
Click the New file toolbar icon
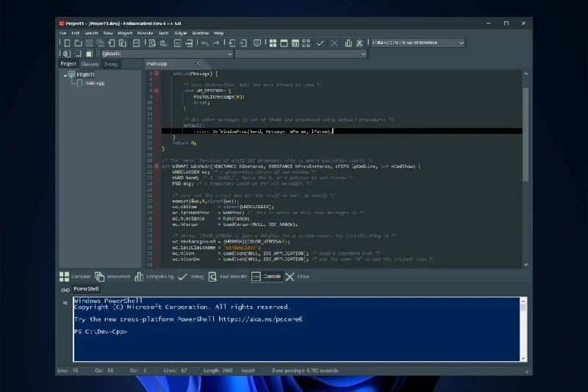click(67, 43)
